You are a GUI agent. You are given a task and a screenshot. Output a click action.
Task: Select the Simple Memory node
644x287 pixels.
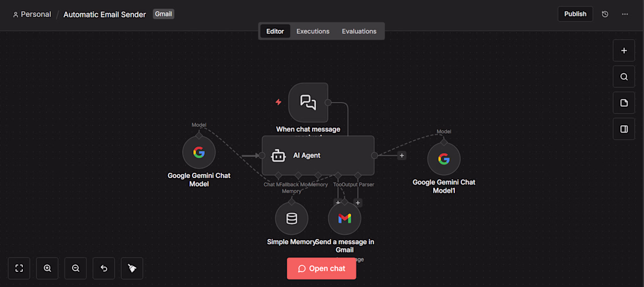pos(292,218)
